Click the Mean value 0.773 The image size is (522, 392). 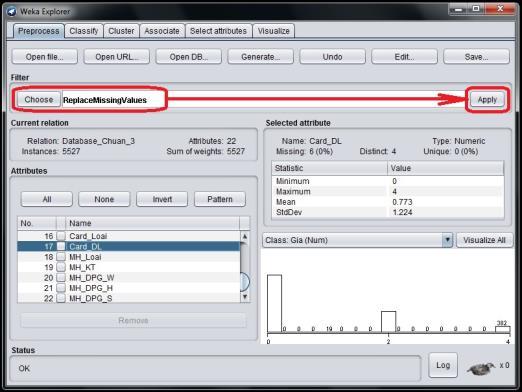[x=402, y=202]
